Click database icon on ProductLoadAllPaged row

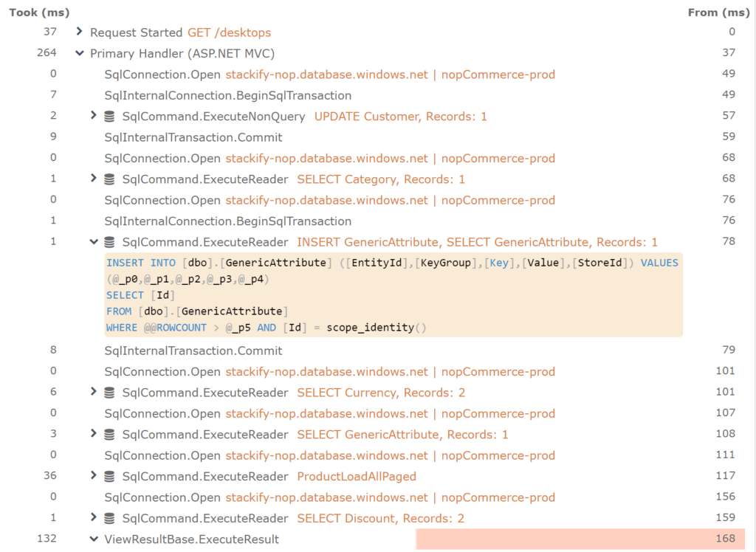click(x=109, y=476)
